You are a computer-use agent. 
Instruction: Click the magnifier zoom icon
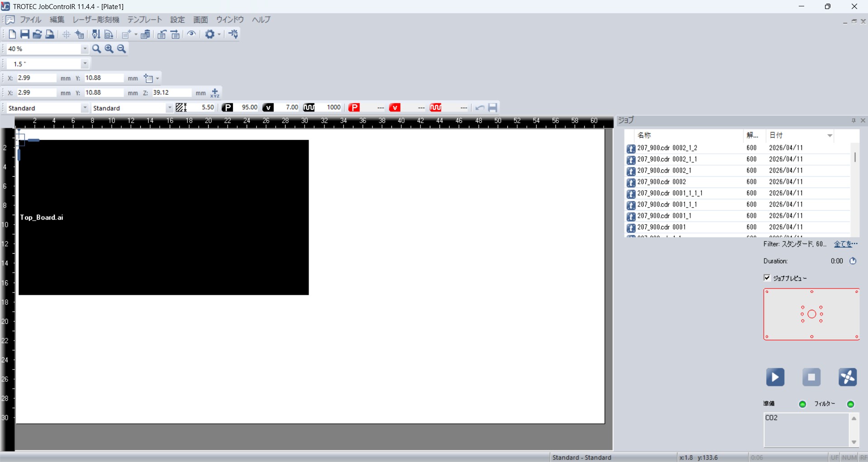(96, 49)
